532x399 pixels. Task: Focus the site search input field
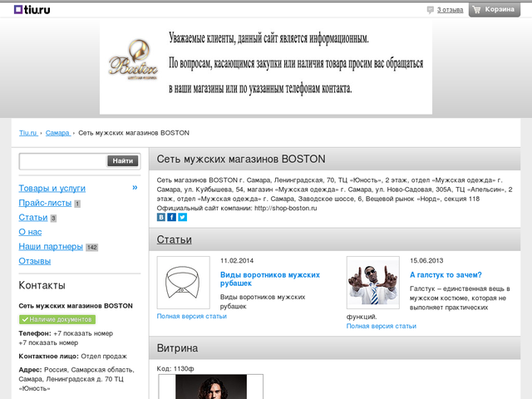(x=63, y=160)
